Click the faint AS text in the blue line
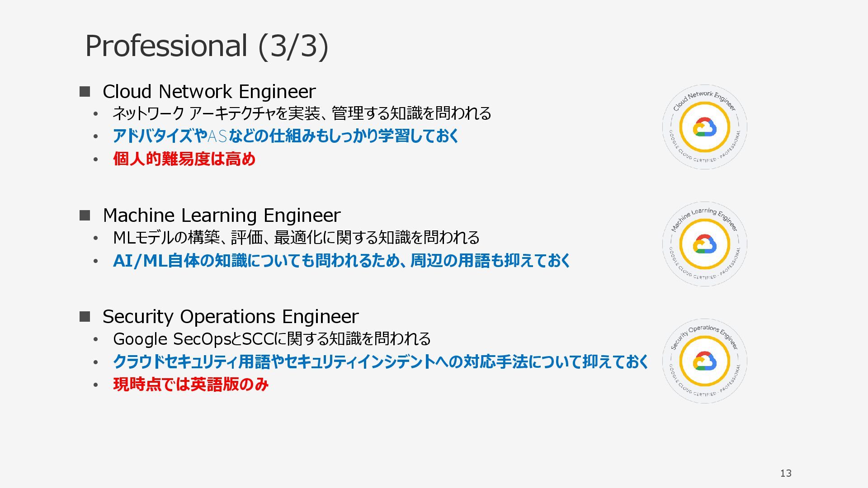 click(217, 136)
